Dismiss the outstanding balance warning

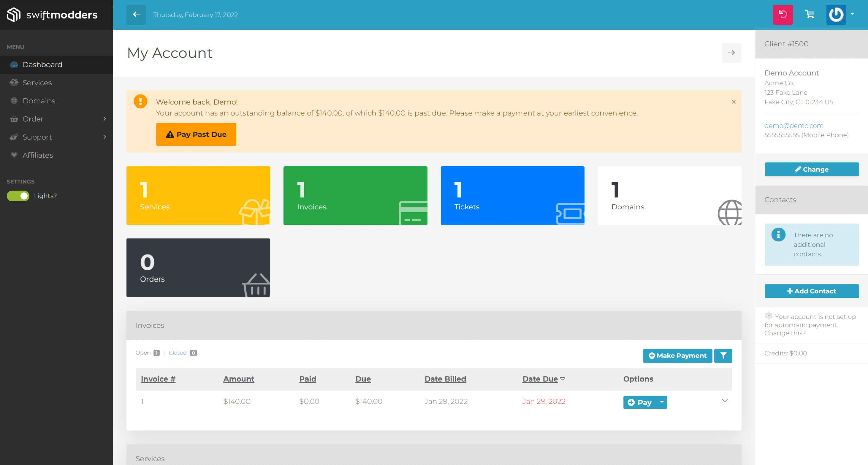734,102
